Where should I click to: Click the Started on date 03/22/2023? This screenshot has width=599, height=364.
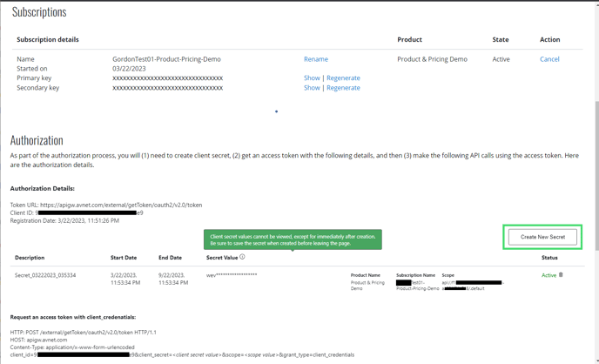click(129, 69)
